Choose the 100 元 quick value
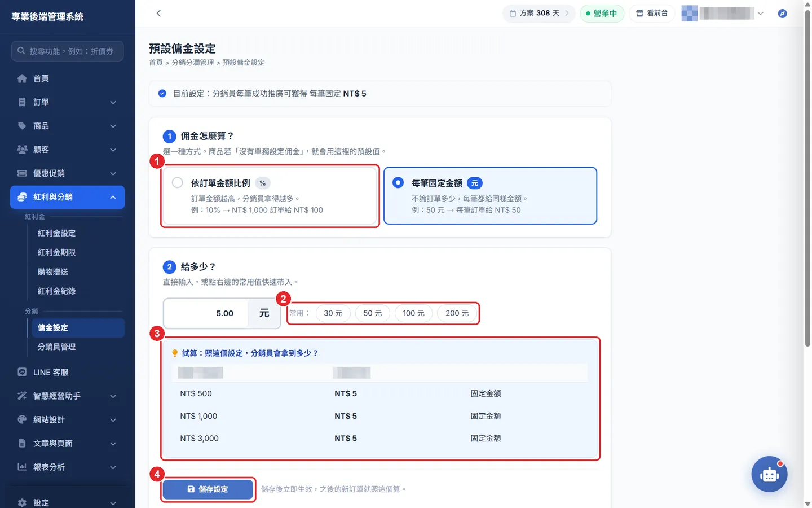 click(414, 313)
